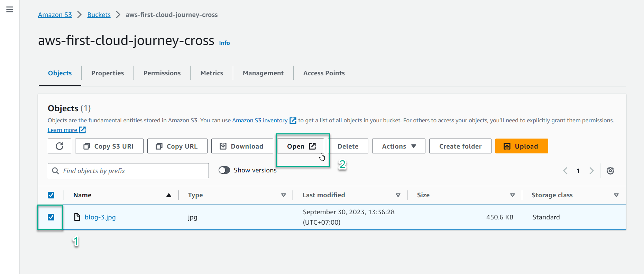Open the Management tab

pos(263,73)
